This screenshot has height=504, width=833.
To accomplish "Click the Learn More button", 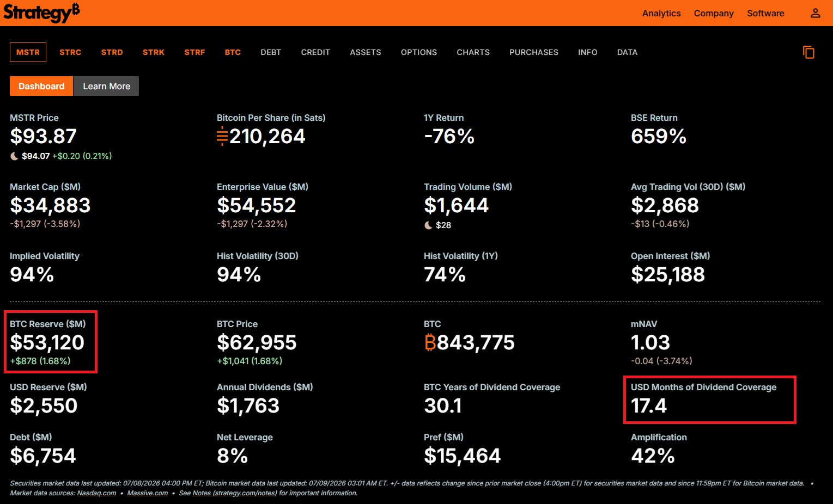I will (106, 86).
